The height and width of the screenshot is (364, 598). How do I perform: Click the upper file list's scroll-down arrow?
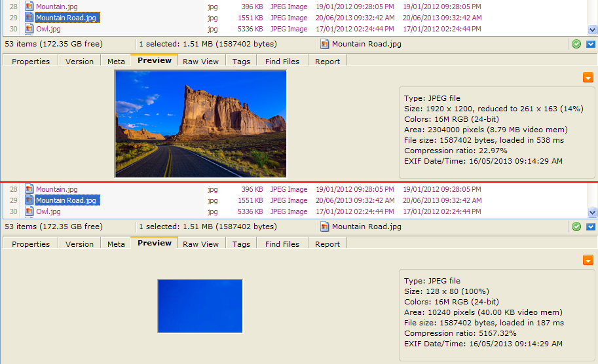(592, 29)
